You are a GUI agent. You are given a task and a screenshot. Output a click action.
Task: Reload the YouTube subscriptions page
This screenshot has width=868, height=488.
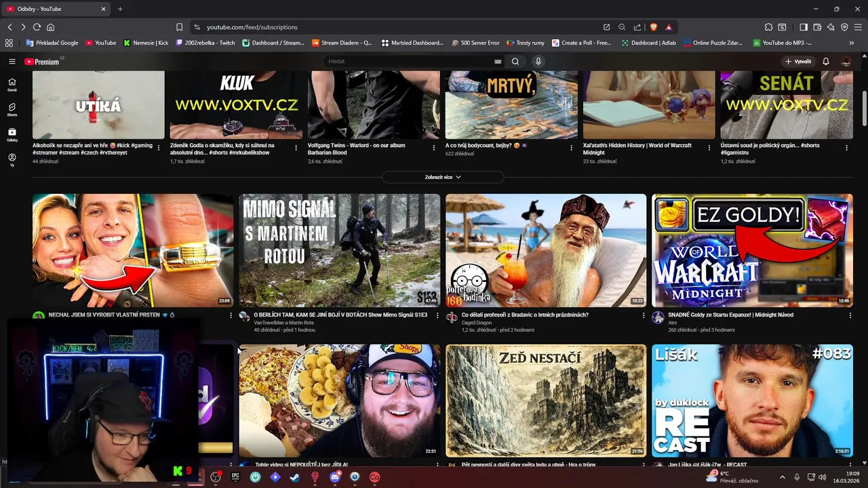(37, 27)
